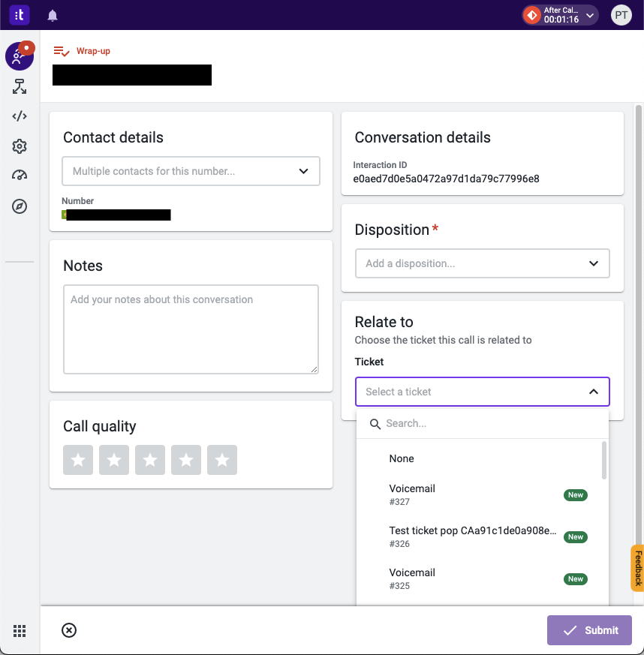Open the Feedback side tab

pos(637,568)
